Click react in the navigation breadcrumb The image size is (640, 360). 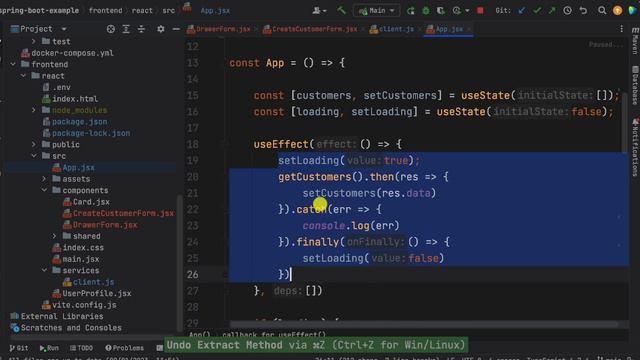142,11
